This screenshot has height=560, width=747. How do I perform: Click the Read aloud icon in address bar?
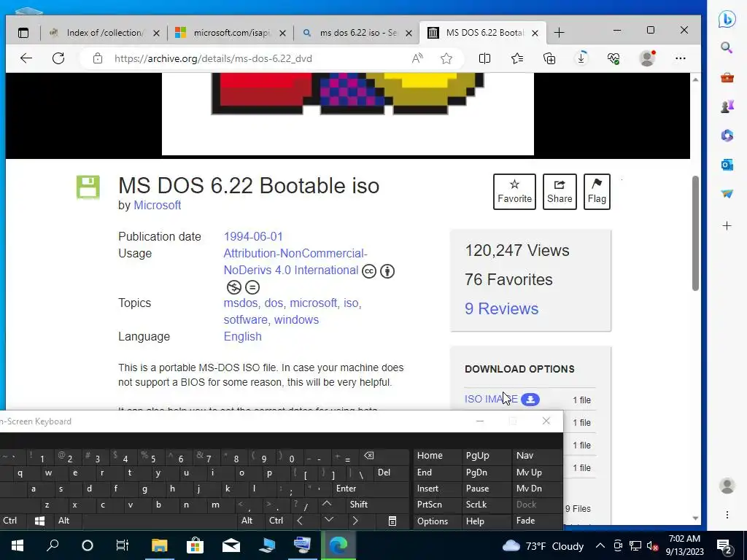(x=417, y=58)
